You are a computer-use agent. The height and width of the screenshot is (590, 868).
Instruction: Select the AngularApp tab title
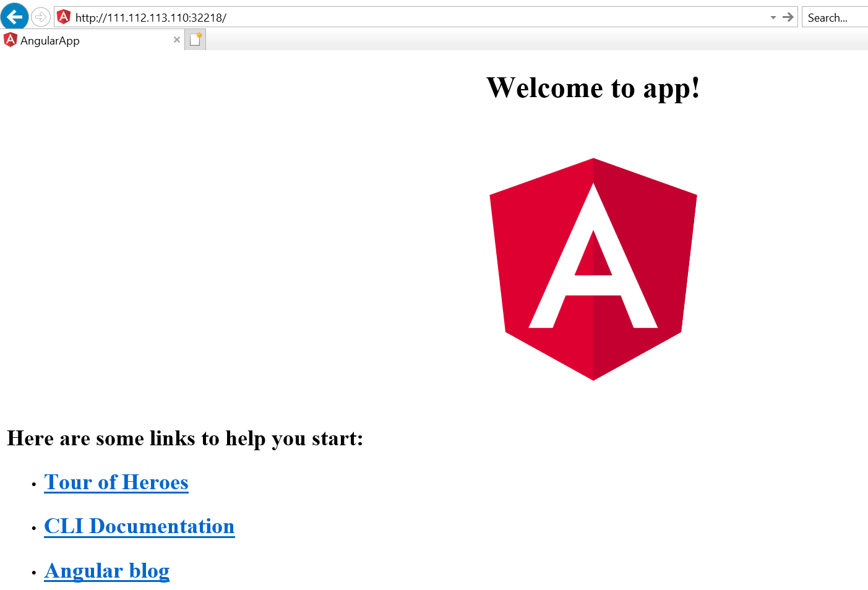[50, 41]
